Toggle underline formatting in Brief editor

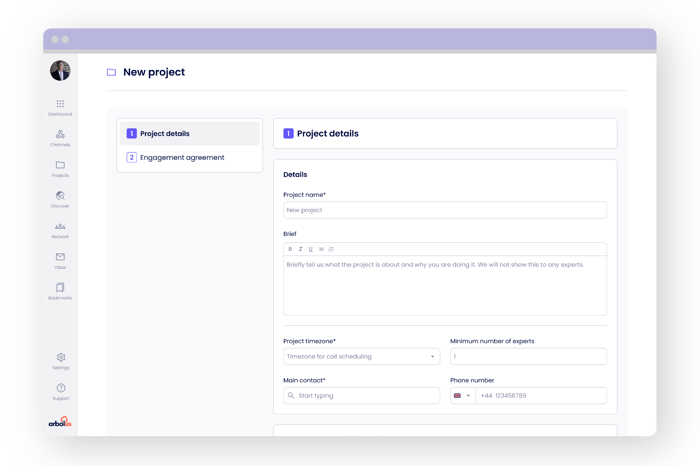[310, 249]
